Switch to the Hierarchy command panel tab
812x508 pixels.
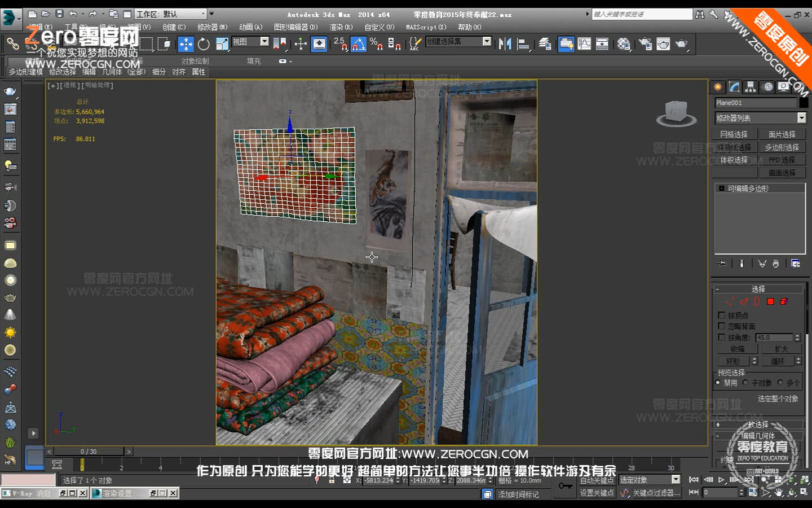click(751, 87)
